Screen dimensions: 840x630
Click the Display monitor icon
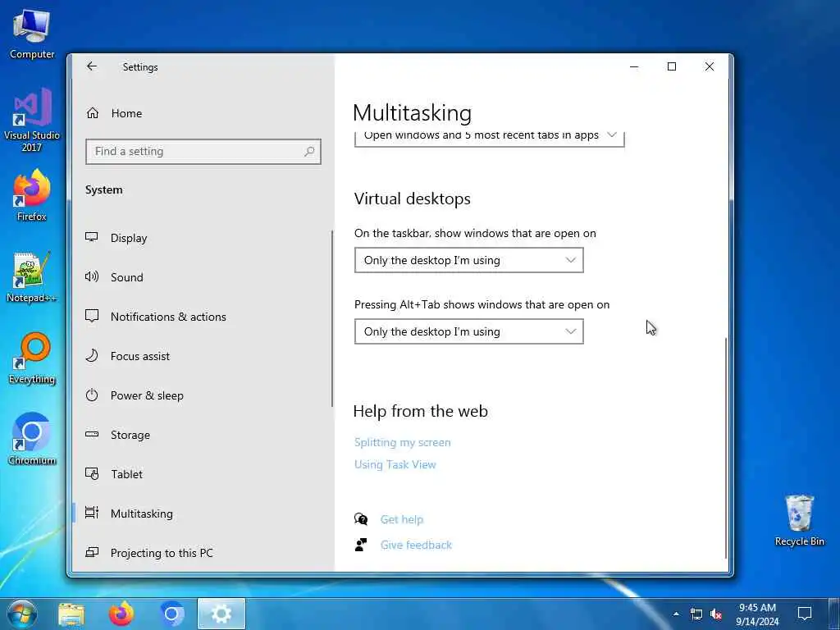(92, 237)
